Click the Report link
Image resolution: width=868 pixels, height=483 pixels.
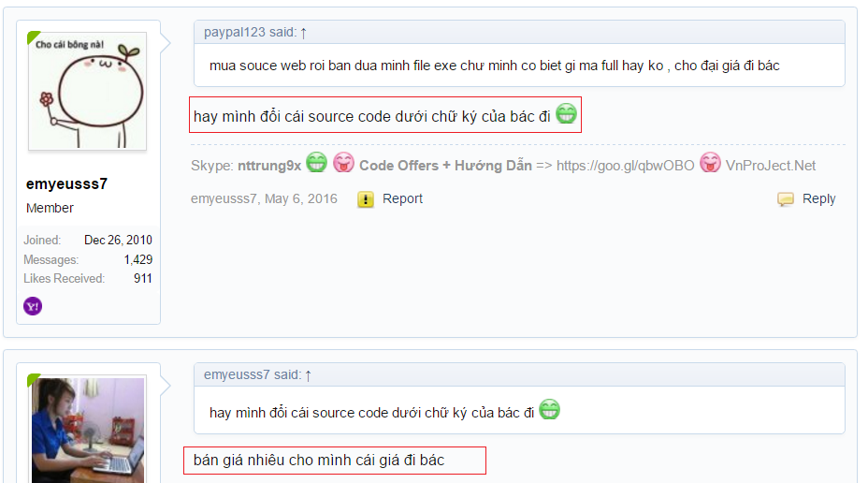coord(402,198)
